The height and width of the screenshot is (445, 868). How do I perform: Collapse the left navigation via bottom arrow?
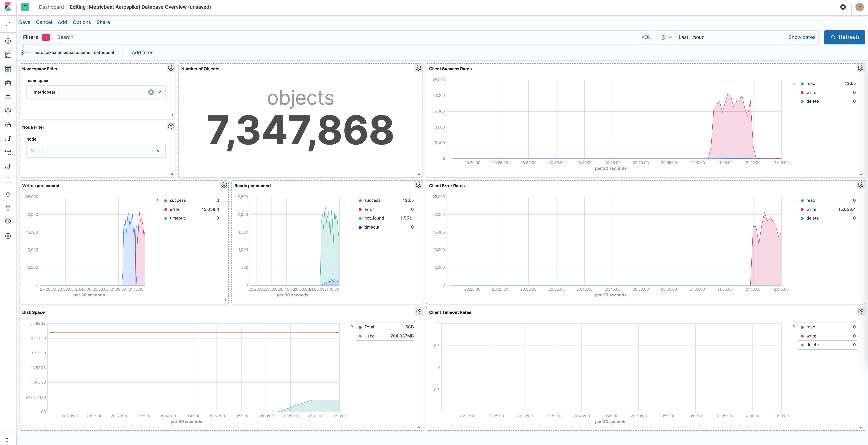pyautogui.click(x=8, y=440)
